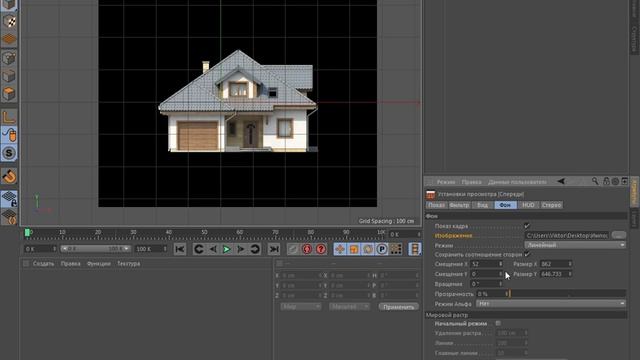640x360 pixels.
Task: Open the Текстура menu in Material manager
Action: click(129, 264)
